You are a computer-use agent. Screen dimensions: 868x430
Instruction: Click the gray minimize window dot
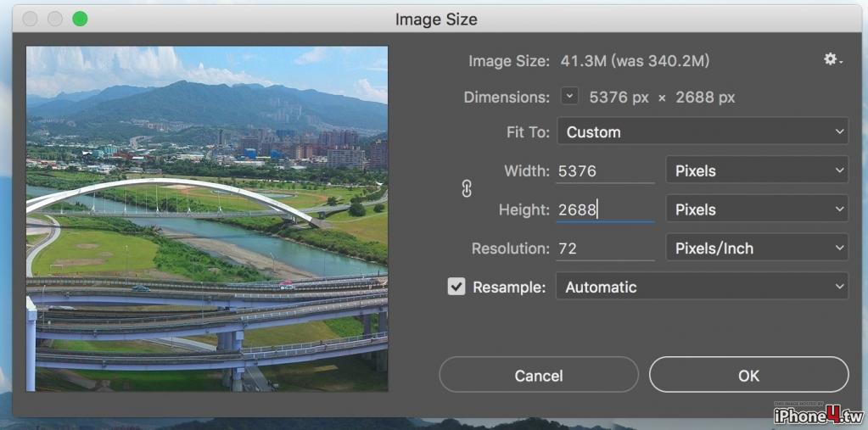(x=55, y=20)
